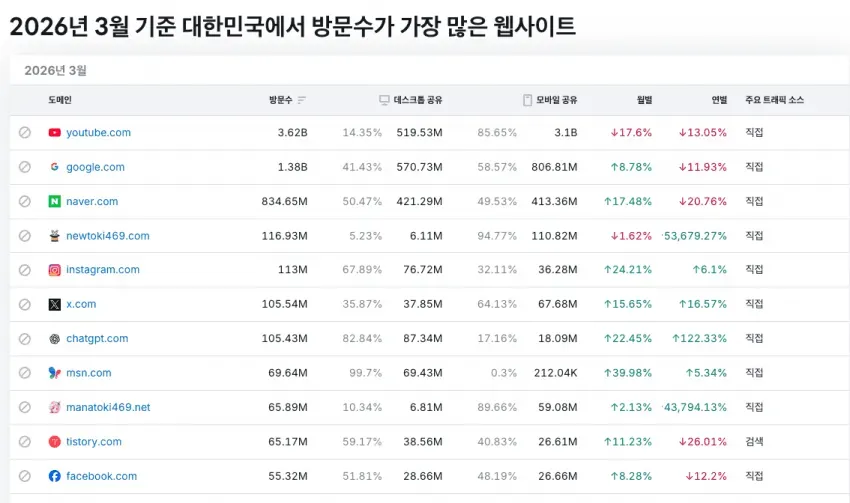Sort by the 방문수 column header

(x=281, y=100)
